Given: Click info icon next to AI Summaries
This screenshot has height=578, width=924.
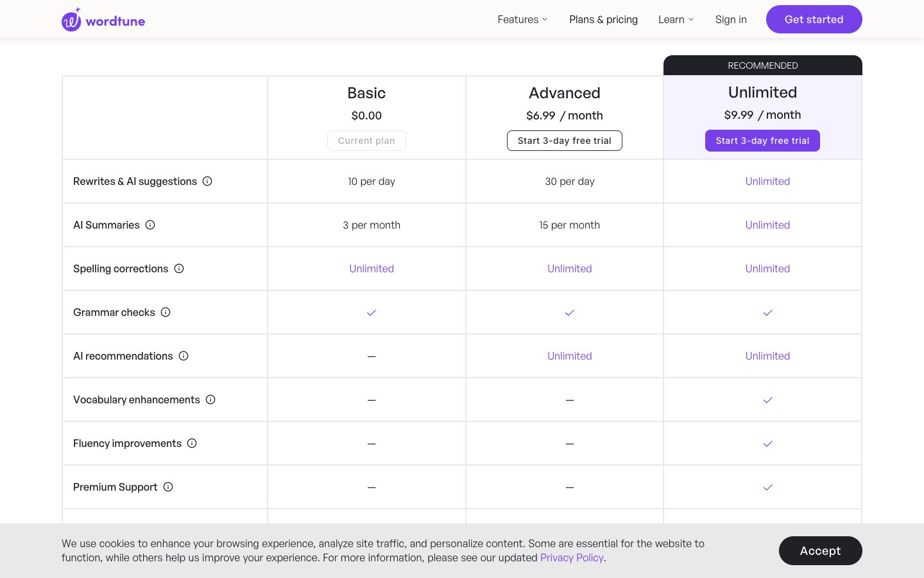Looking at the screenshot, I should pos(150,225).
